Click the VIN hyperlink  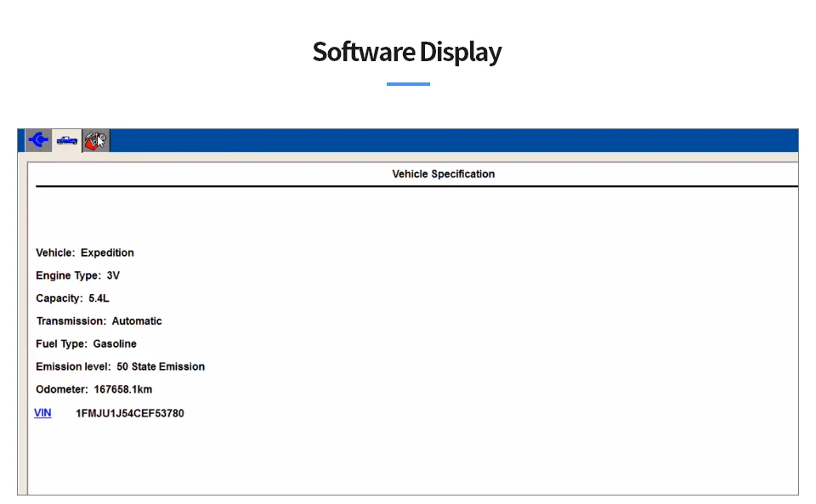coord(42,413)
